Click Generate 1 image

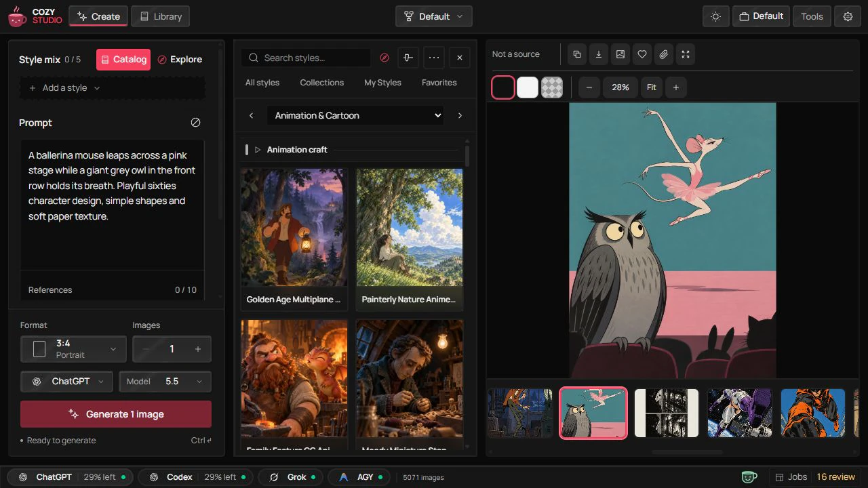point(116,414)
